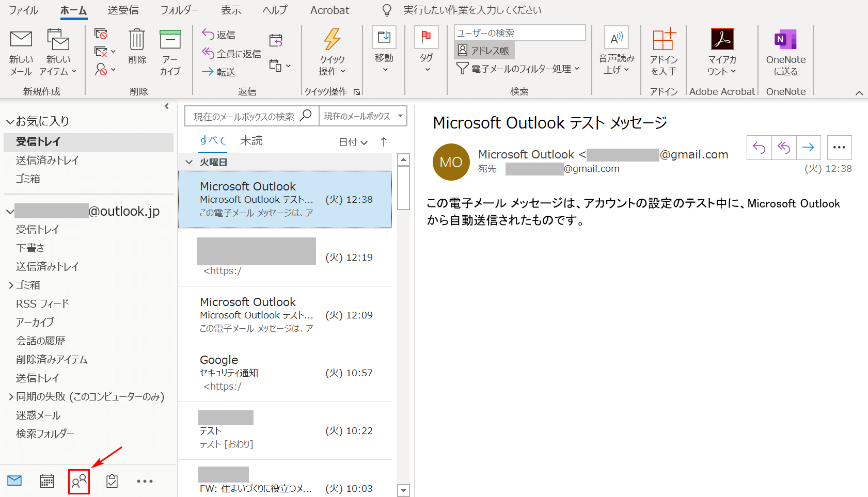Image resolution: width=868 pixels, height=497 pixels.
Task: Create a new mail with 新しいメール
Action: click(x=21, y=53)
